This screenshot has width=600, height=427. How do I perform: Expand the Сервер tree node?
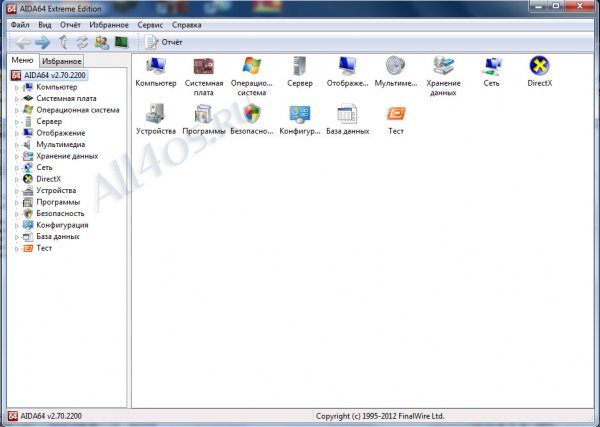(16, 122)
